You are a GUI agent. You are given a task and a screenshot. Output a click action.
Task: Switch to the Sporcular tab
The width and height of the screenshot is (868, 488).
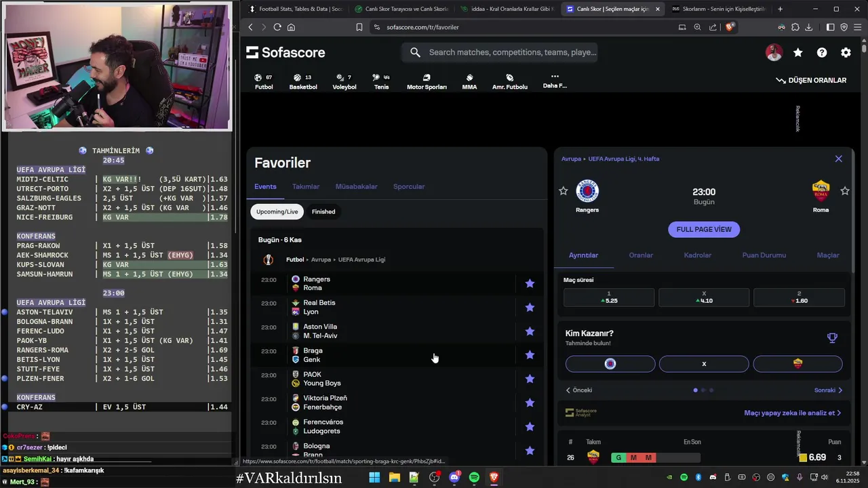[409, 186]
